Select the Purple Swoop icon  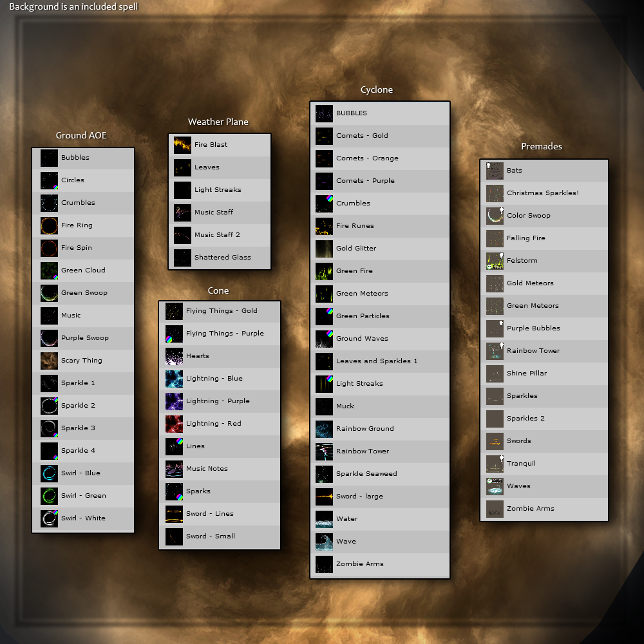coord(49,339)
